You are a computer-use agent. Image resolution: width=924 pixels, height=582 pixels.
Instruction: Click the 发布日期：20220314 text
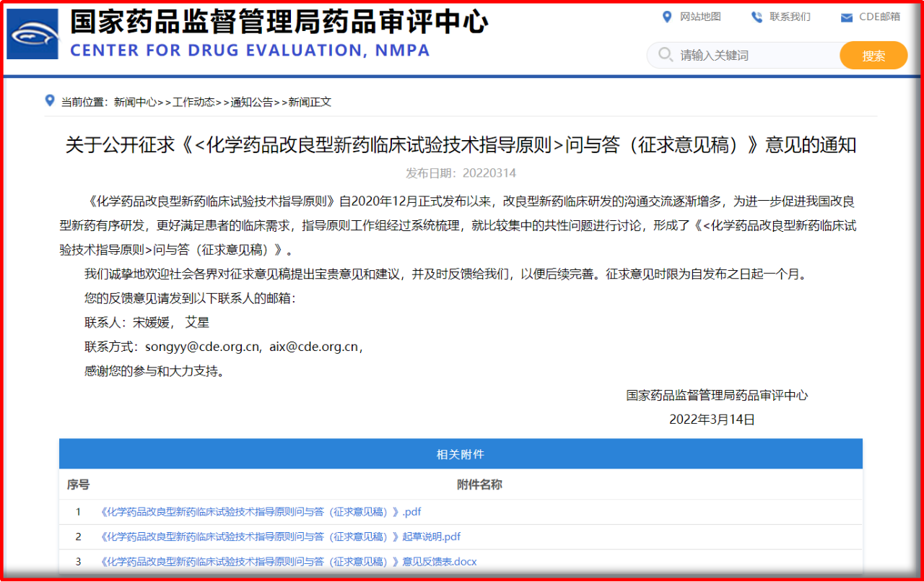coord(461,173)
